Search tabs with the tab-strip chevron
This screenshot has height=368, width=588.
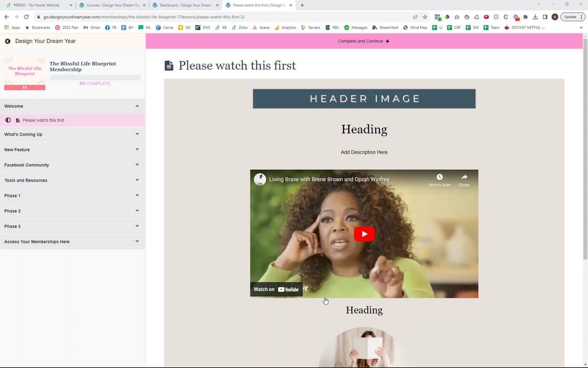(x=538, y=5)
